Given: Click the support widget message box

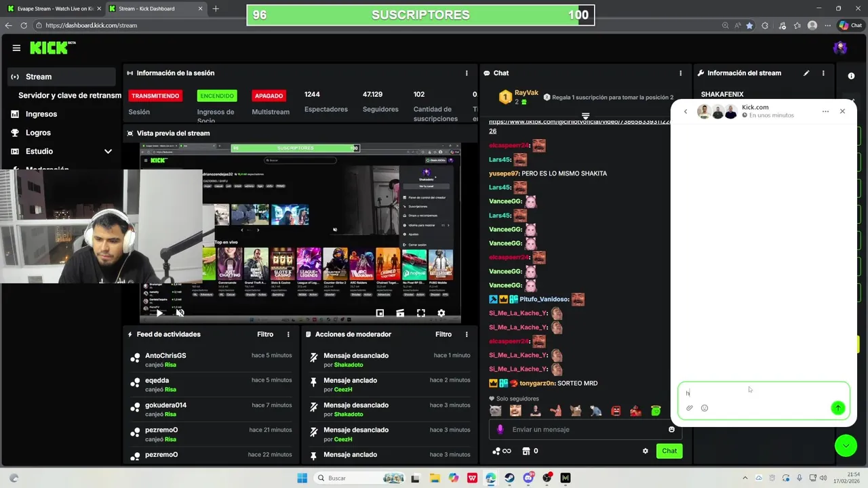Looking at the screenshot, I should [x=764, y=401].
